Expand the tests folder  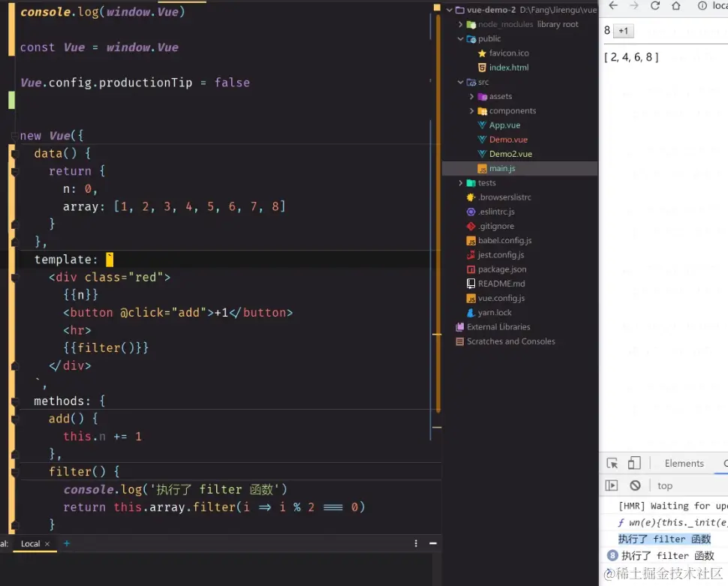[x=460, y=182]
